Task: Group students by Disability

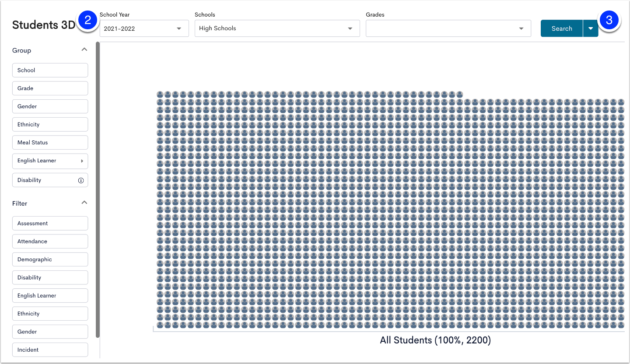Action: click(x=50, y=180)
